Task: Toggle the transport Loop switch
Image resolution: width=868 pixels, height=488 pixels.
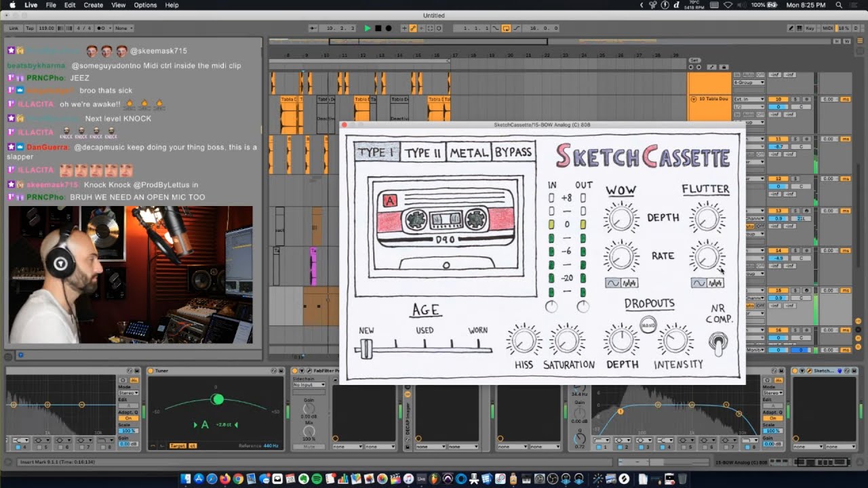Action: coord(506,28)
